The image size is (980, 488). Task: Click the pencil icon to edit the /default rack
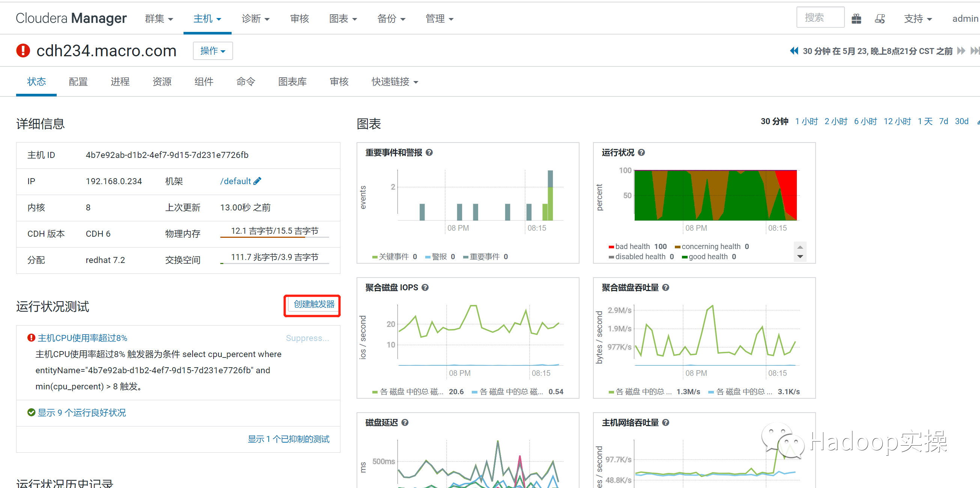pyautogui.click(x=258, y=181)
